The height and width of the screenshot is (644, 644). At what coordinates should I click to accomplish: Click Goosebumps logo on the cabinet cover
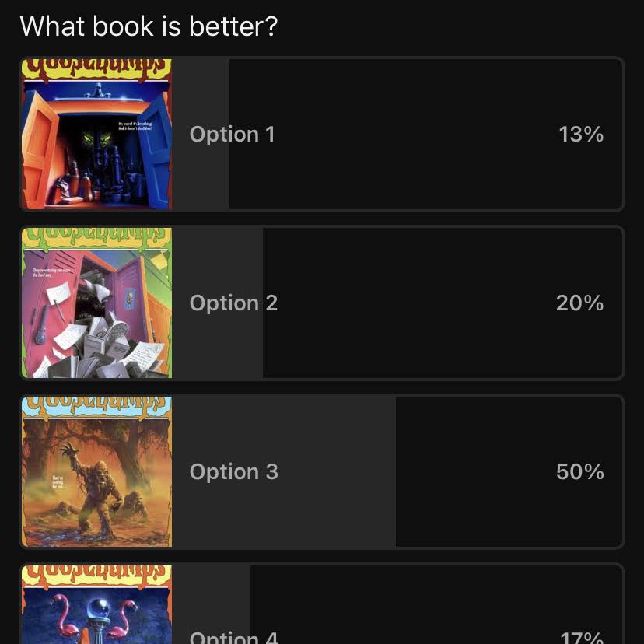point(96,68)
